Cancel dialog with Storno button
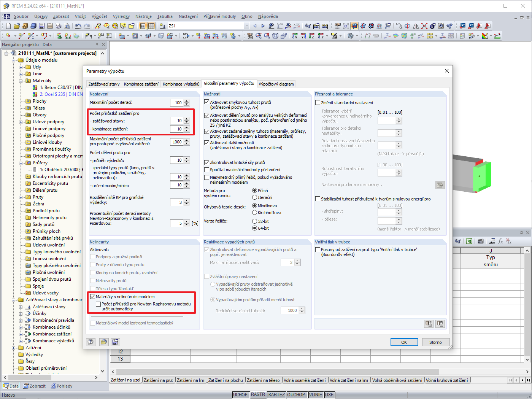 coord(435,342)
